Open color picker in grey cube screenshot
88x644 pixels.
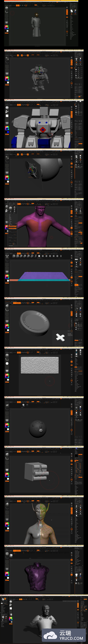[7, 474]
